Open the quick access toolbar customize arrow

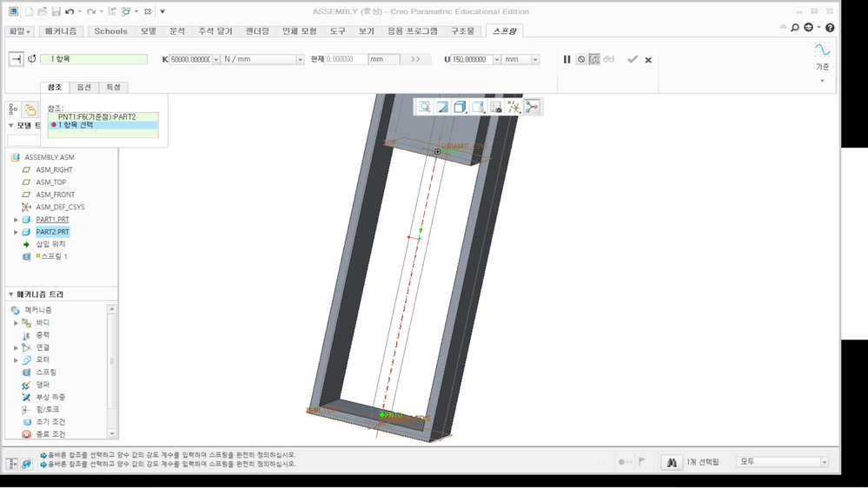click(x=162, y=11)
